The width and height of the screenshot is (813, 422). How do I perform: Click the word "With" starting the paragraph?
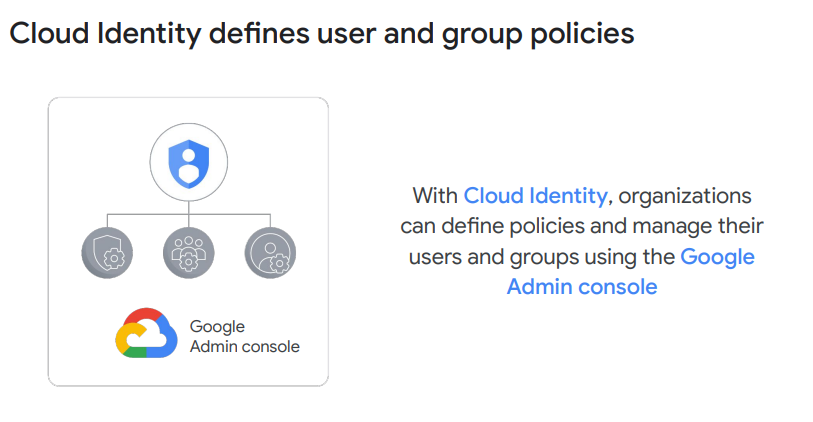(434, 195)
